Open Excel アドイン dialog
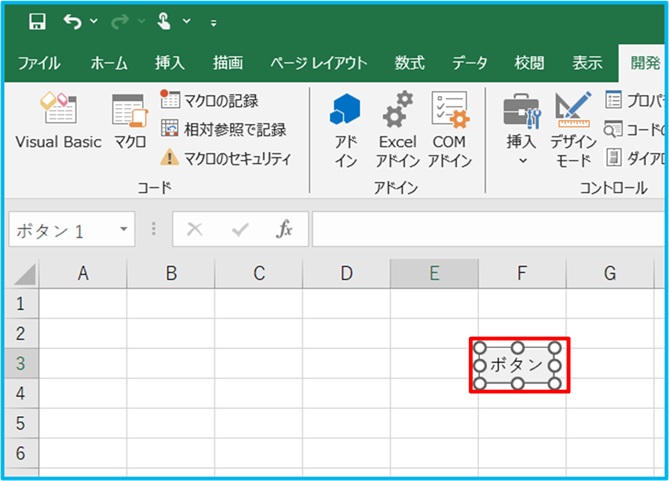Viewport: 669px width, 481px height. click(x=397, y=130)
